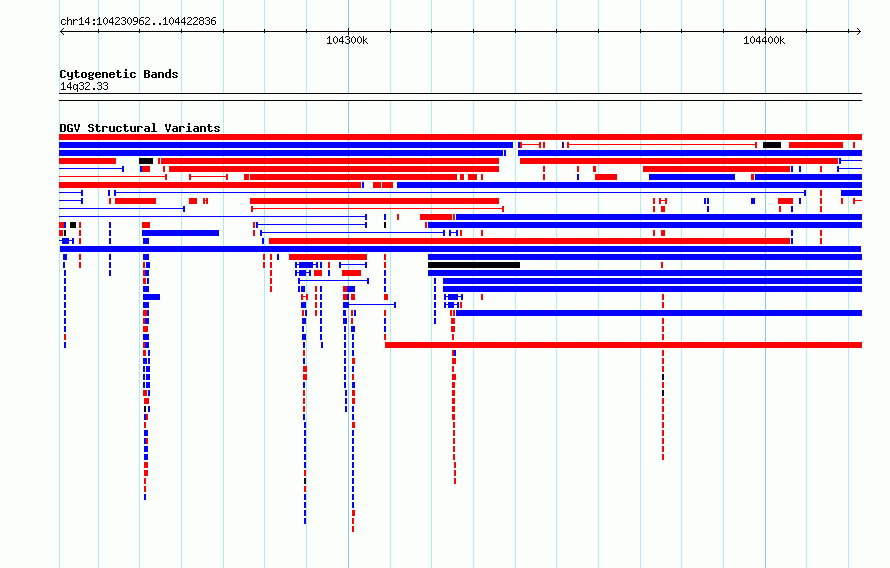
Task: Click the left arrowhead of the ruler
Action: click(62, 32)
